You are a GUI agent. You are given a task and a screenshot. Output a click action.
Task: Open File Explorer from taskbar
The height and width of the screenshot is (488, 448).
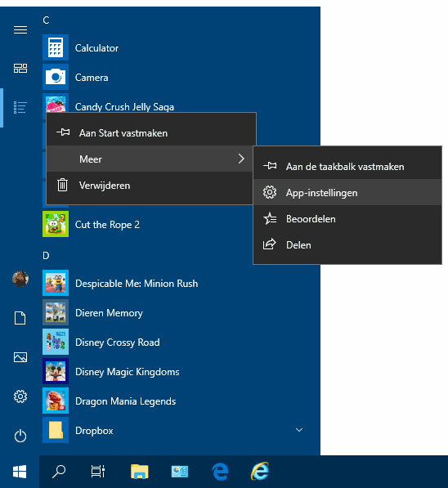tap(140, 472)
